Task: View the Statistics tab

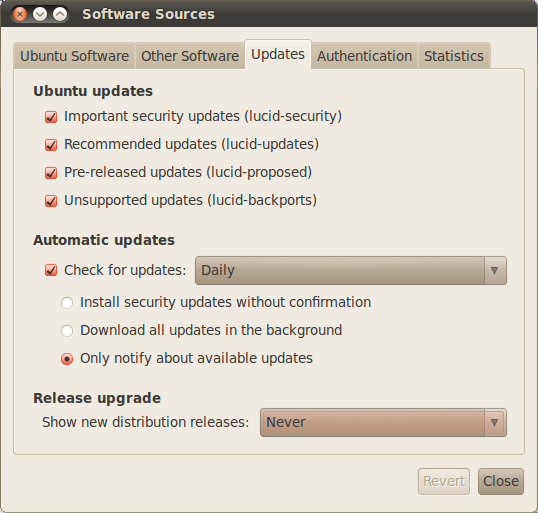Action: pos(454,56)
